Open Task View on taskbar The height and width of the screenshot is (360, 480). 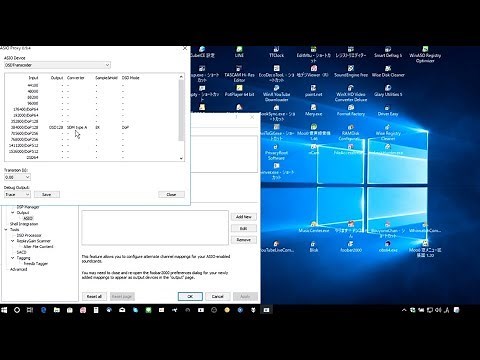(x=30, y=310)
